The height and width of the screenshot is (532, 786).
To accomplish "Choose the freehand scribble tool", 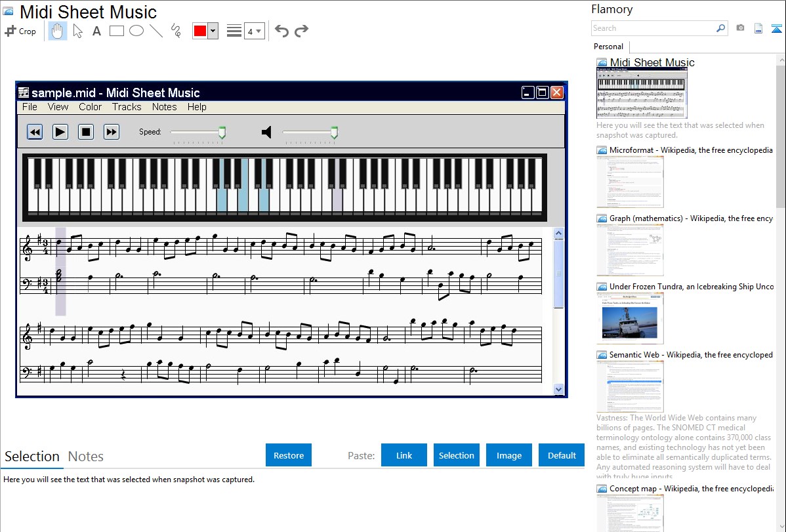I will pos(176,31).
